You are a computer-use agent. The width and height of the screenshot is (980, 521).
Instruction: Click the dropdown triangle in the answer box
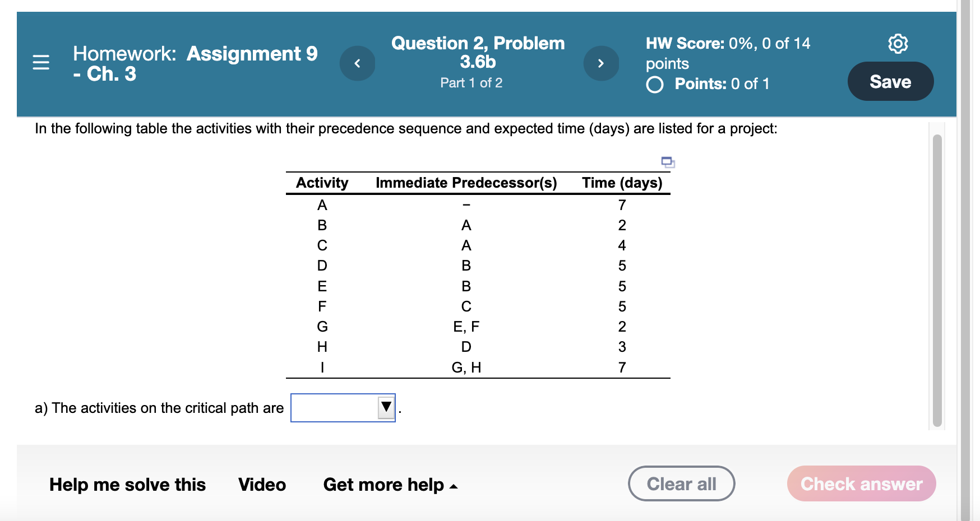click(x=386, y=407)
